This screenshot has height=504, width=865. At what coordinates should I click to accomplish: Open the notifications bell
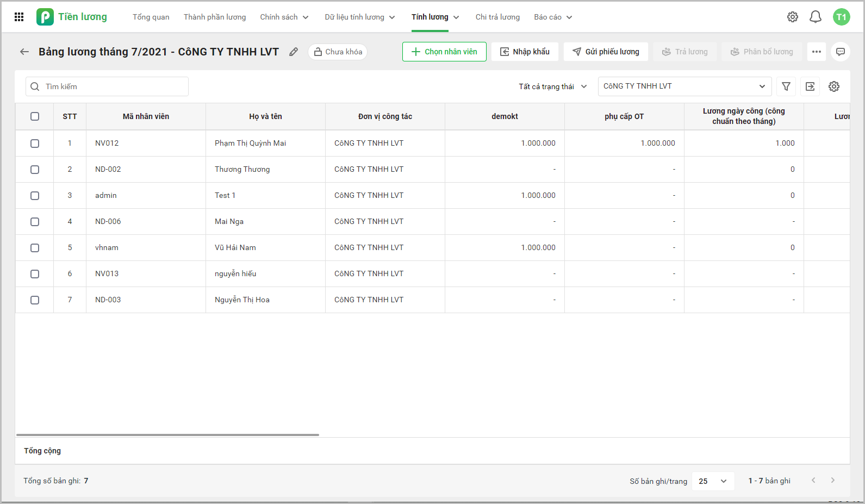tap(815, 17)
